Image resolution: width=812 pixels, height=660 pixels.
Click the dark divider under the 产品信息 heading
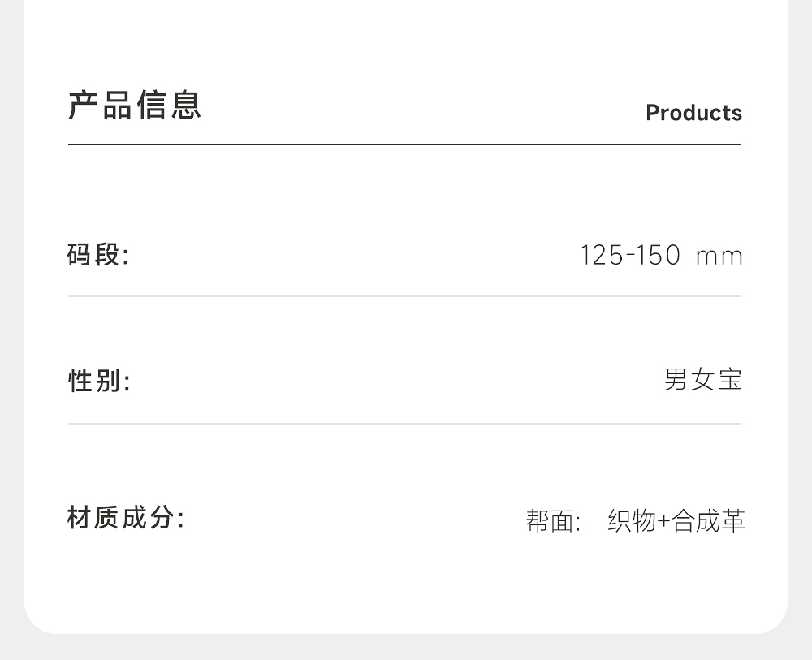coord(404,145)
